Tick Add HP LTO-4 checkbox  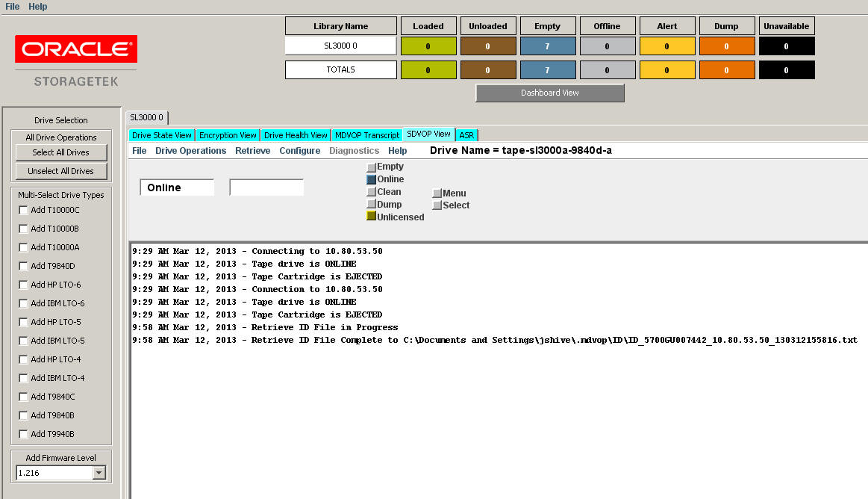pos(23,359)
